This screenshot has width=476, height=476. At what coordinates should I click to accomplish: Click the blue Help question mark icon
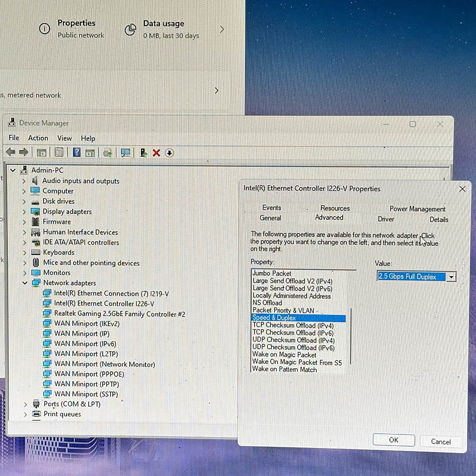coord(77,152)
